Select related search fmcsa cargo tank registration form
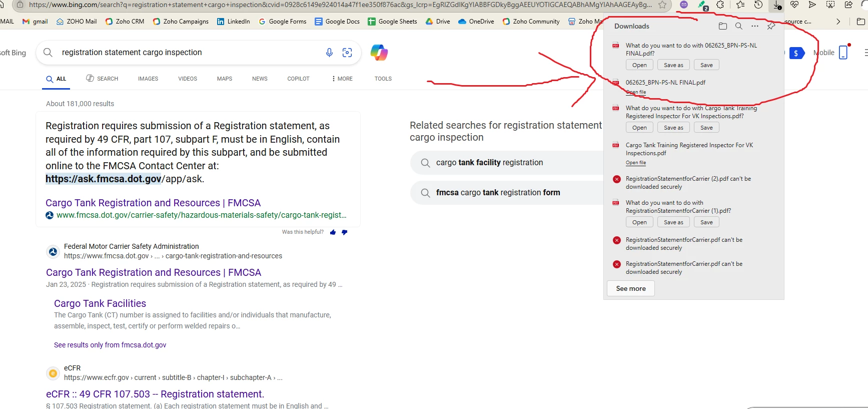Viewport: 868px width, 409px height. (507, 193)
